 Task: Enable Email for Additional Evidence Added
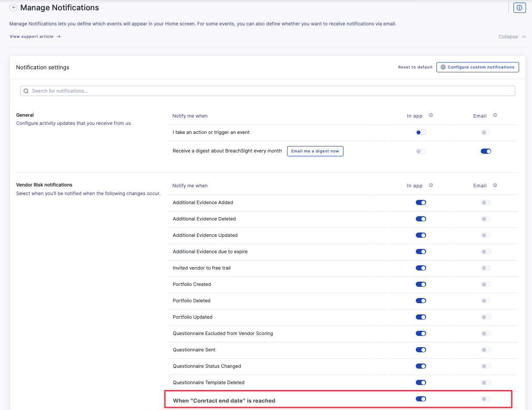(x=486, y=202)
